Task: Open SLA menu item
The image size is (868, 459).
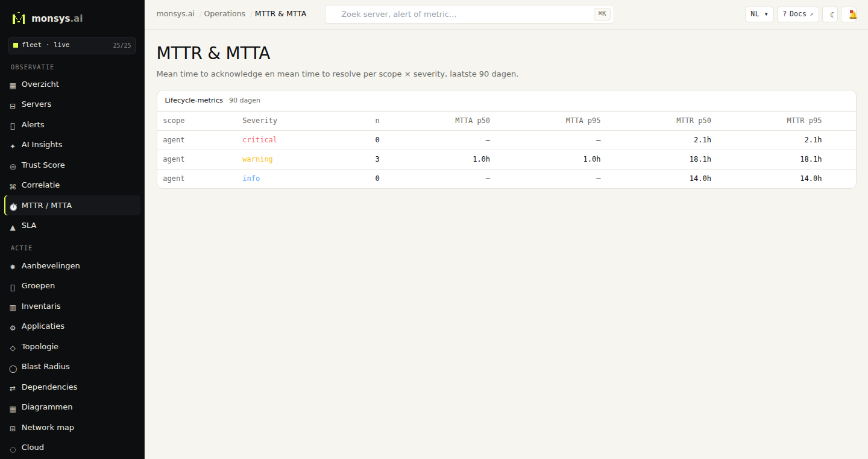Action: 72,226
